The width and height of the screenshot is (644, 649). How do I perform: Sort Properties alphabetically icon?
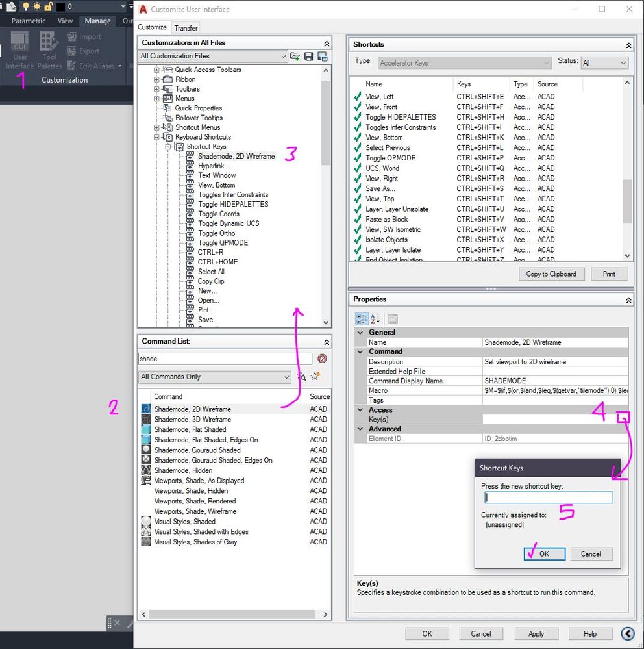376,319
